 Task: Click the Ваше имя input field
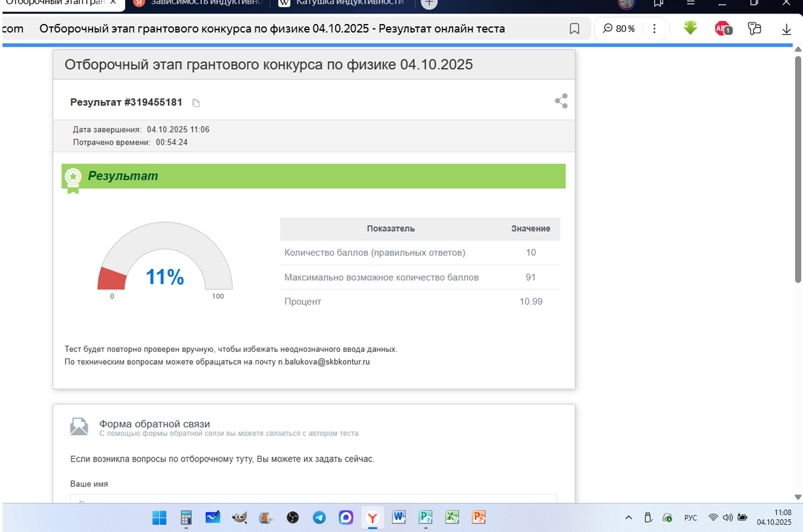(313, 500)
